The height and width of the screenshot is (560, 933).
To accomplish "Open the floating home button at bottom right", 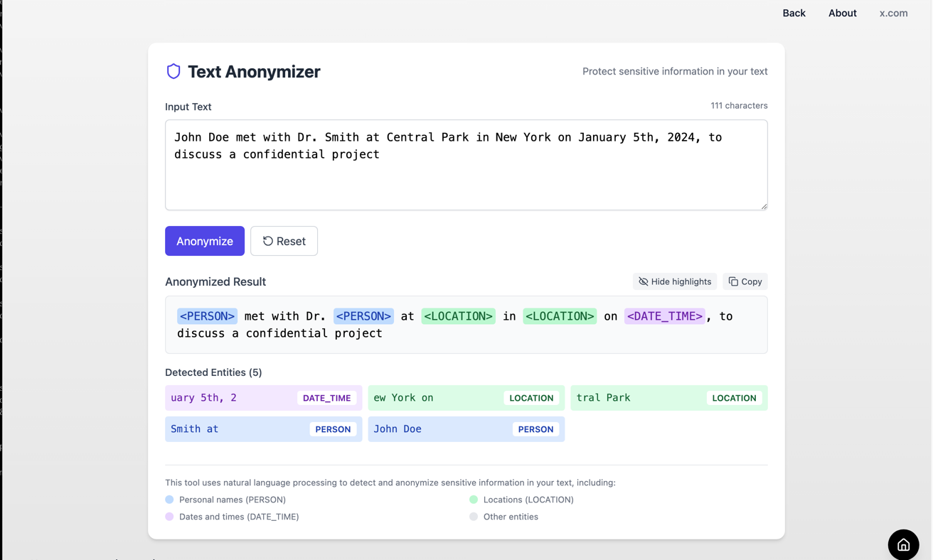I will (x=903, y=544).
